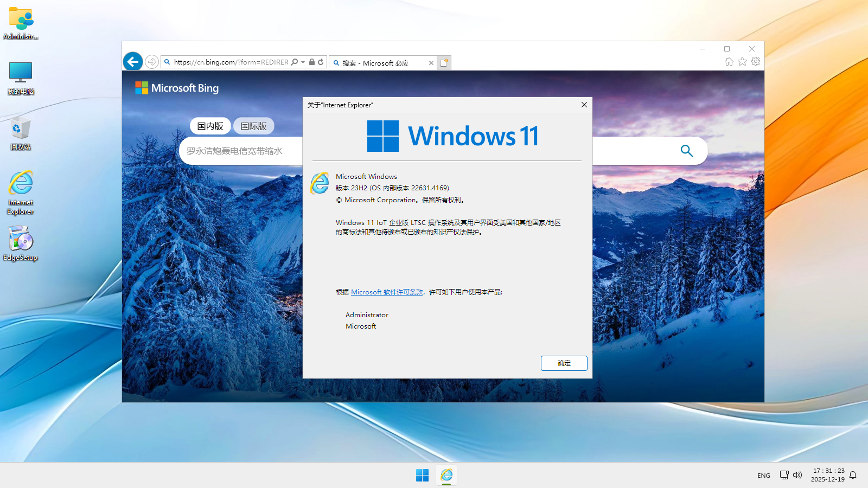Click the ENG language indicator

pos(764,476)
